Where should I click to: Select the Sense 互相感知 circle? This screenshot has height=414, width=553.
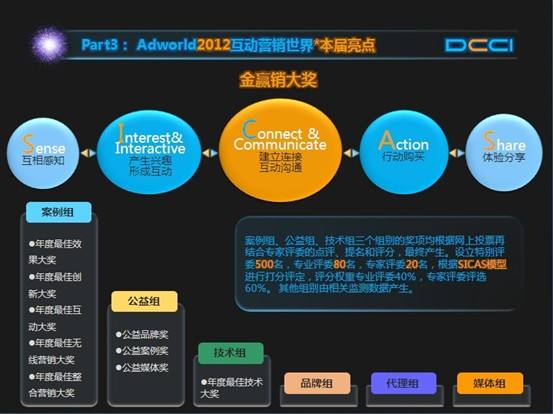pyautogui.click(x=43, y=153)
